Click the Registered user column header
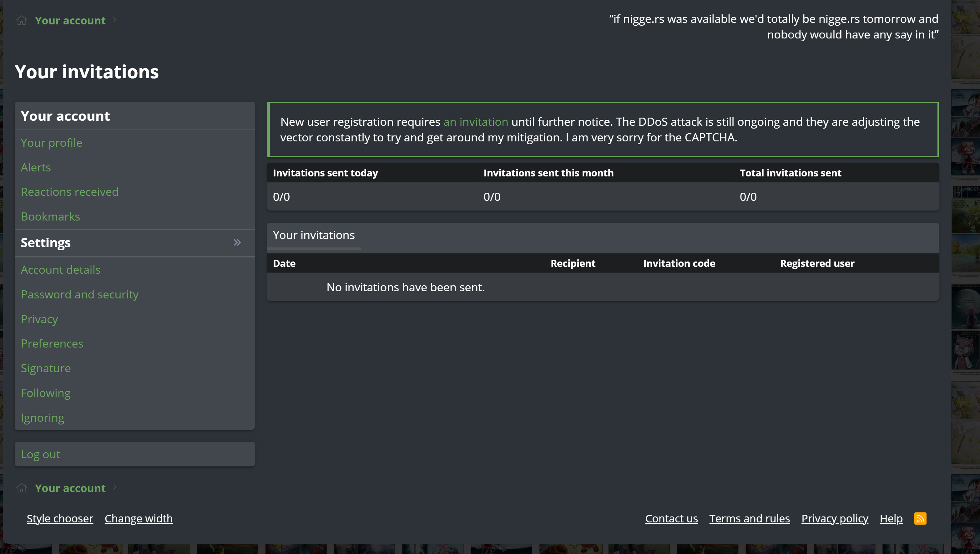The image size is (980, 554). 817,263
